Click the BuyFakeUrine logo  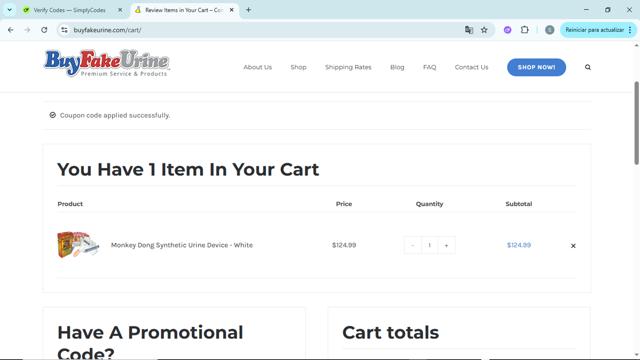pos(107,63)
